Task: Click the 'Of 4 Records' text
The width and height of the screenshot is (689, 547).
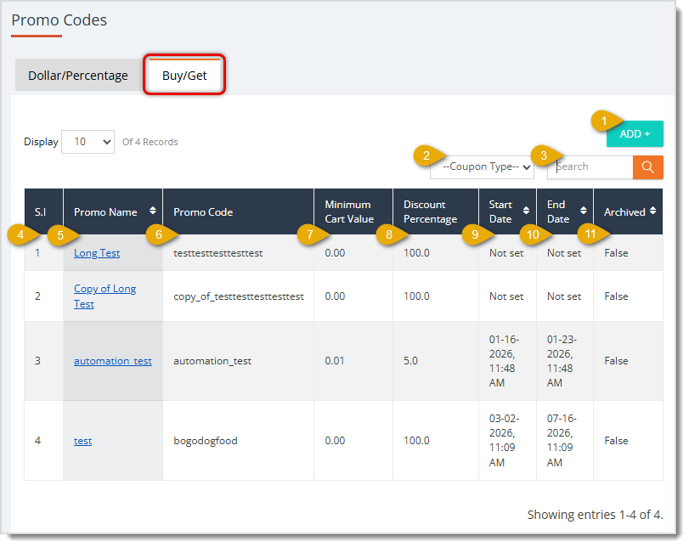Action: (150, 142)
